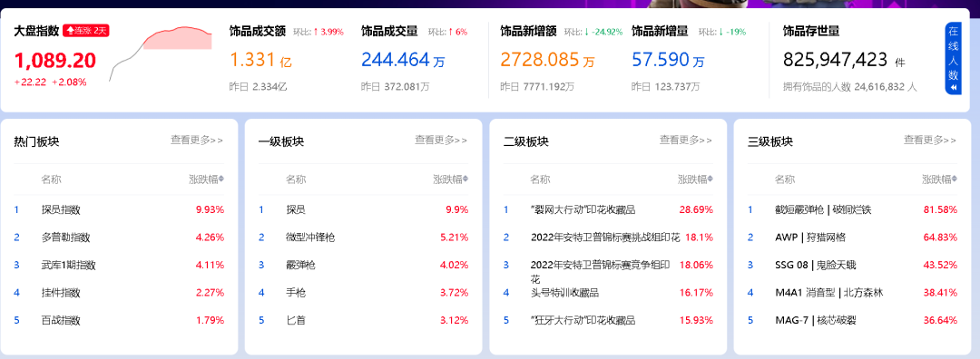The height and width of the screenshot is (359, 980).
Task: Open M4A1 消音型 | 北方森林 row
Action: [x=852, y=292]
